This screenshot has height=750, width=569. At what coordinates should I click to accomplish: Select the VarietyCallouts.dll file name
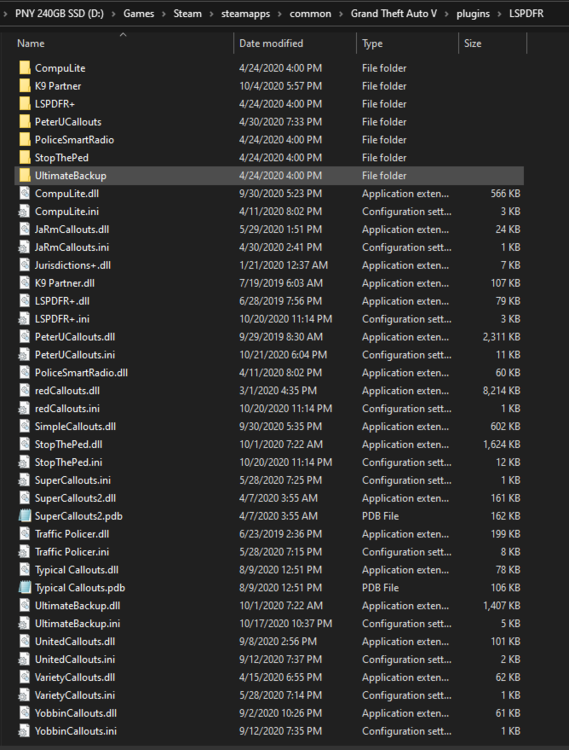(75, 677)
